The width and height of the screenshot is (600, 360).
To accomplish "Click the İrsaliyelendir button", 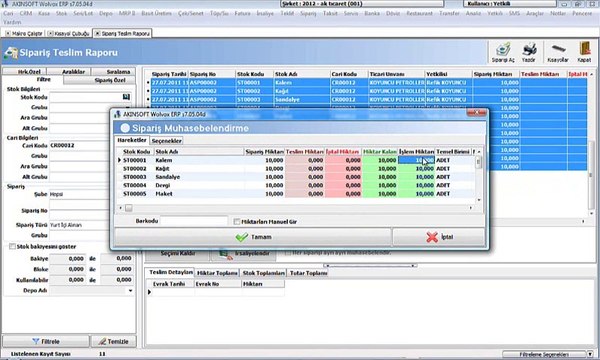I will (244, 253).
